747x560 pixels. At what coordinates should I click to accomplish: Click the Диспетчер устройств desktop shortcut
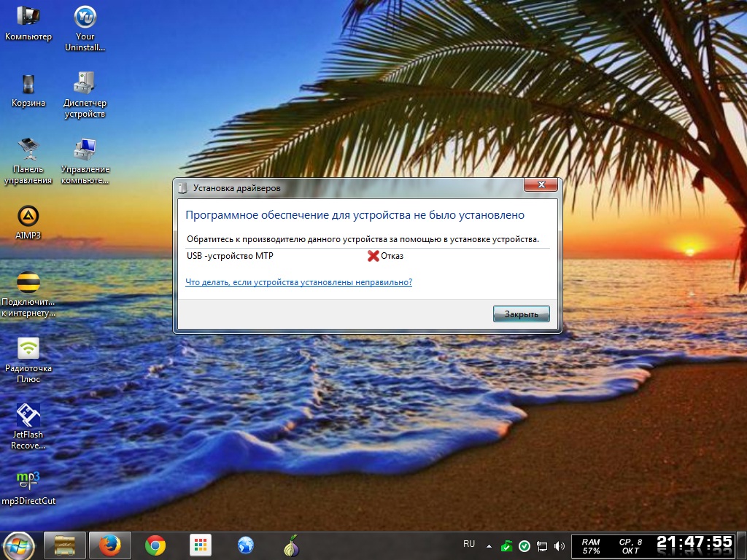point(85,84)
